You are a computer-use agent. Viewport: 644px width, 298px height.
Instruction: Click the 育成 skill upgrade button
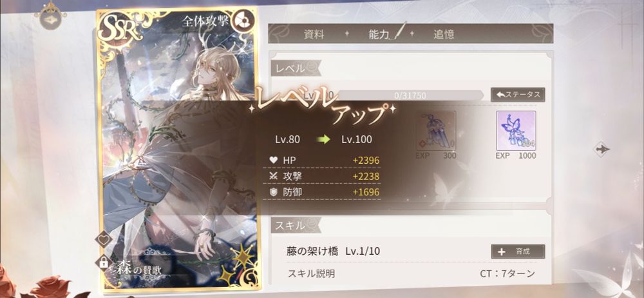click(x=518, y=252)
